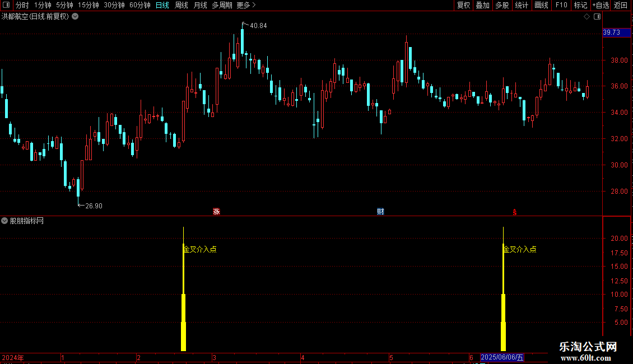The height and width of the screenshot is (364, 633).
Task: Click the 叠加 overlay button
Action: point(482,5)
